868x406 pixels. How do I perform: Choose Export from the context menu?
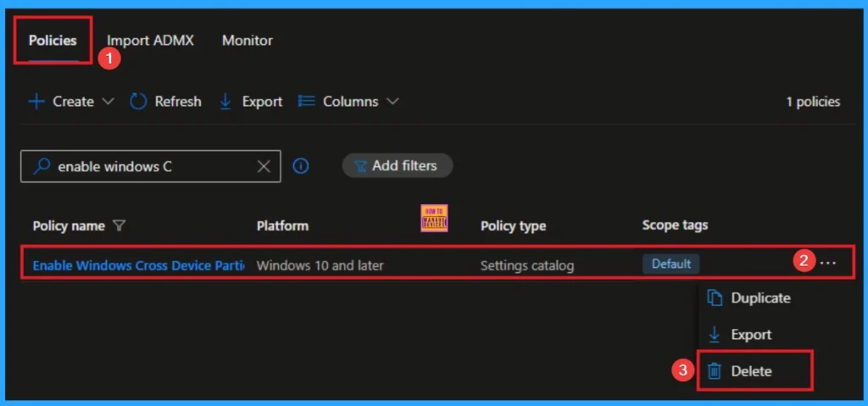pyautogui.click(x=749, y=335)
